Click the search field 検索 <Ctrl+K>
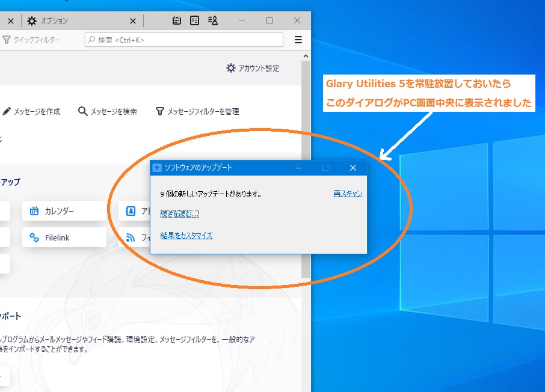Viewport: 545px width, 392px height. click(x=183, y=40)
